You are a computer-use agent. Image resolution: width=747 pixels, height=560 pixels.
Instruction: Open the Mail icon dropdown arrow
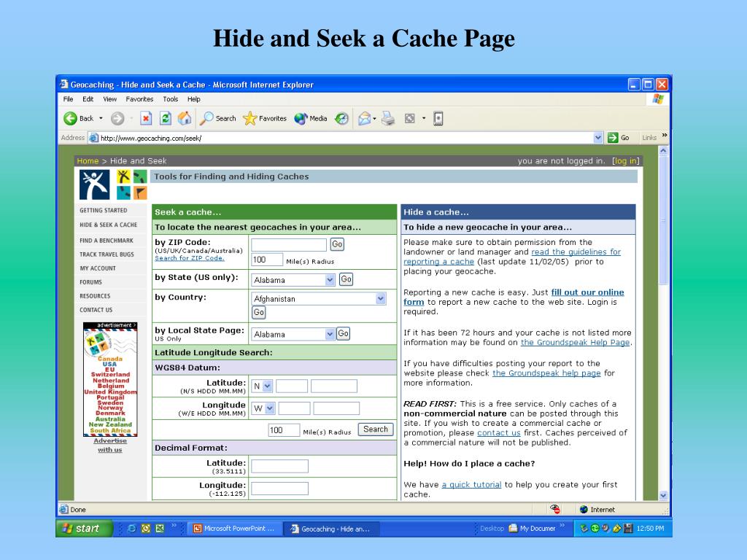tap(374, 118)
